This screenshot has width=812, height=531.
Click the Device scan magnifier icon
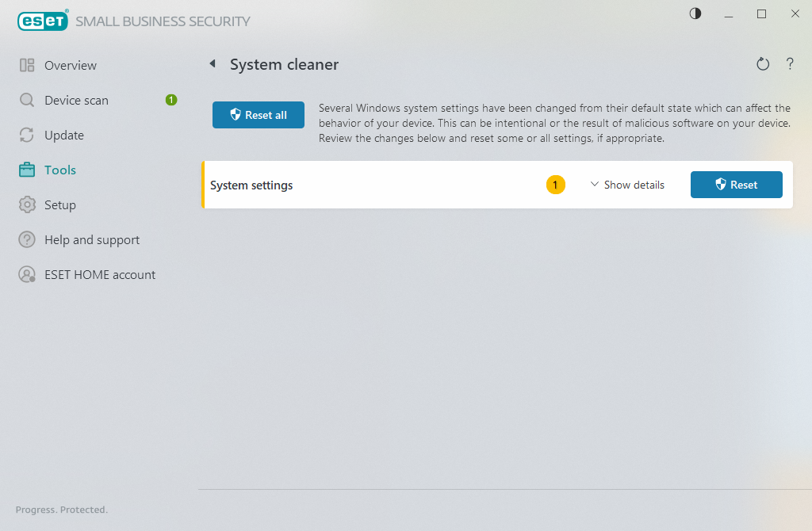(27, 100)
